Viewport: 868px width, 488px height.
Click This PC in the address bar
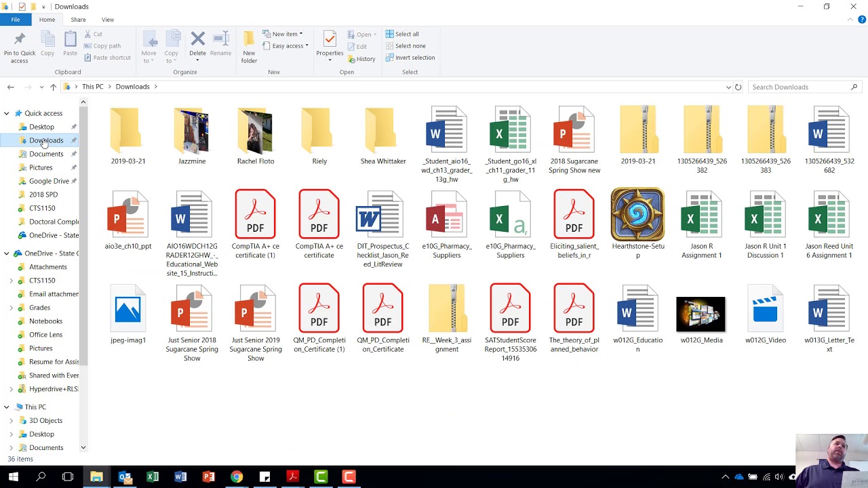[93, 87]
